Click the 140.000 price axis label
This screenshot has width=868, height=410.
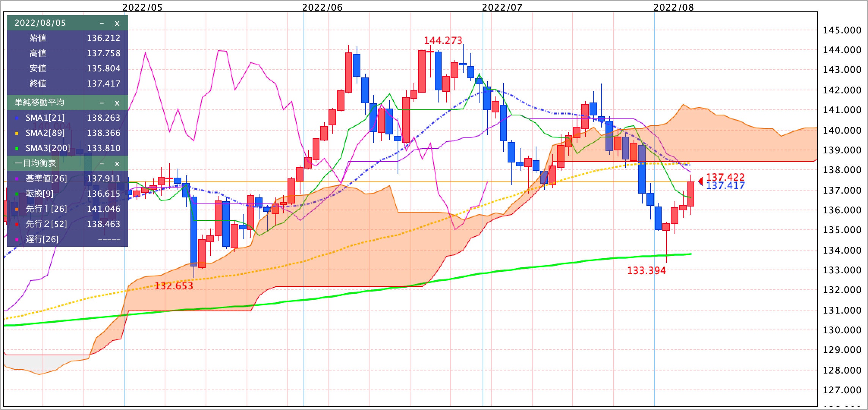coord(842,130)
